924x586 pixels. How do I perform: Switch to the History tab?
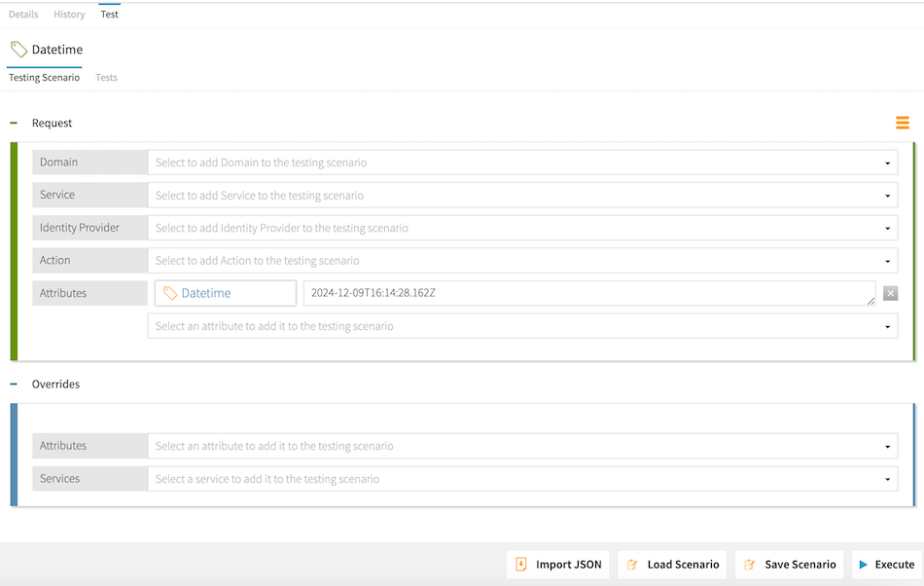(x=69, y=14)
